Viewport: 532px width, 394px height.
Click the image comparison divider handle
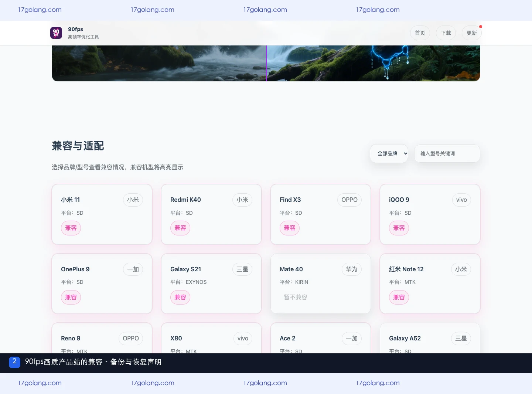[266, 63]
